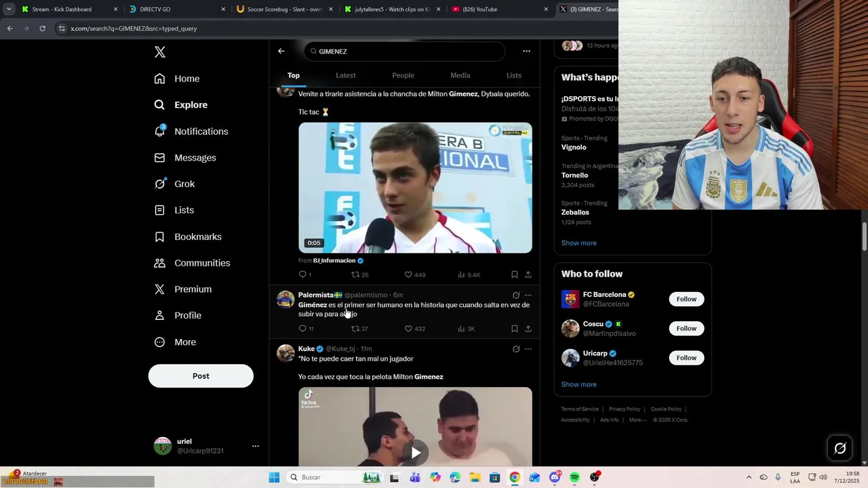Switch to the People tab
The height and width of the screenshot is (488, 868).
tap(403, 75)
